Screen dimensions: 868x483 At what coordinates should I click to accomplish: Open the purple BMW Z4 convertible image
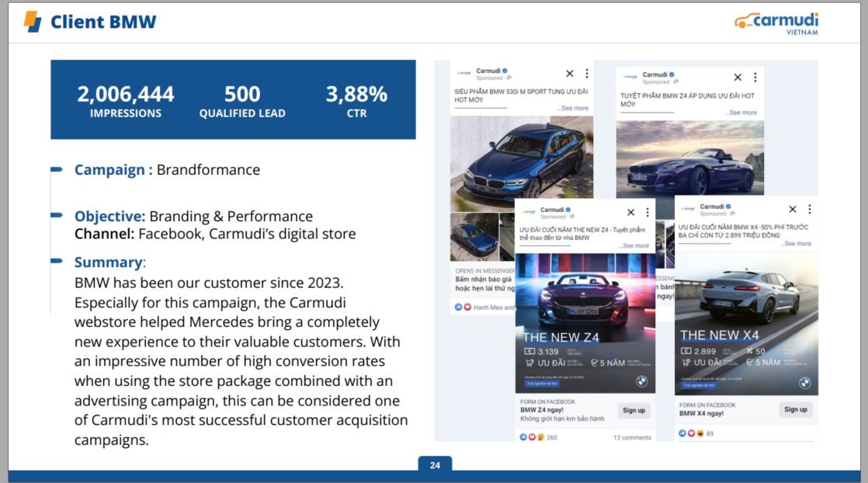pyautogui.click(x=689, y=158)
